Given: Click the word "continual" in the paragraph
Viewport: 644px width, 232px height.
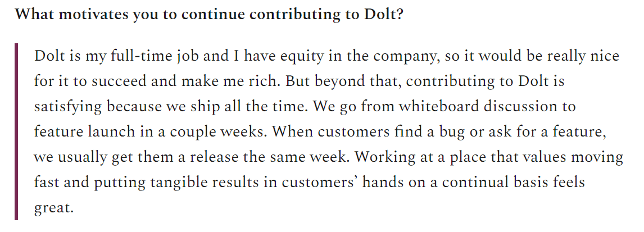Looking at the screenshot, I should coord(470,183).
